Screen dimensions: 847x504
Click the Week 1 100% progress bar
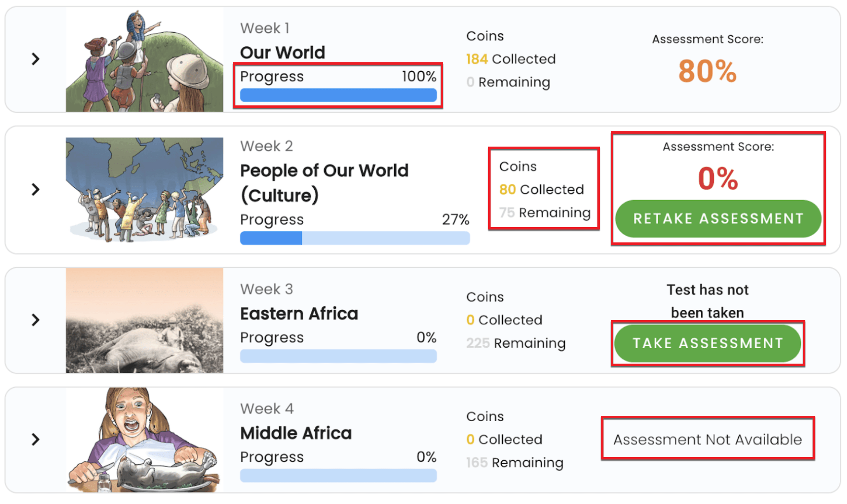click(338, 95)
